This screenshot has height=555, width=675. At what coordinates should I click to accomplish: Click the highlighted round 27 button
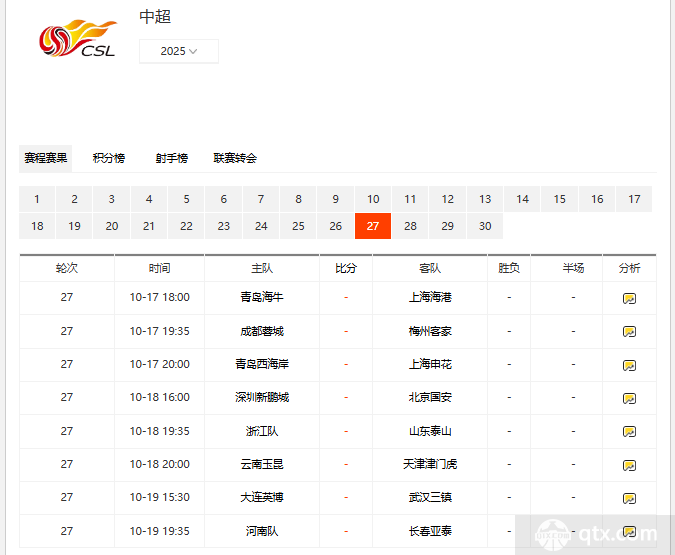click(x=373, y=226)
